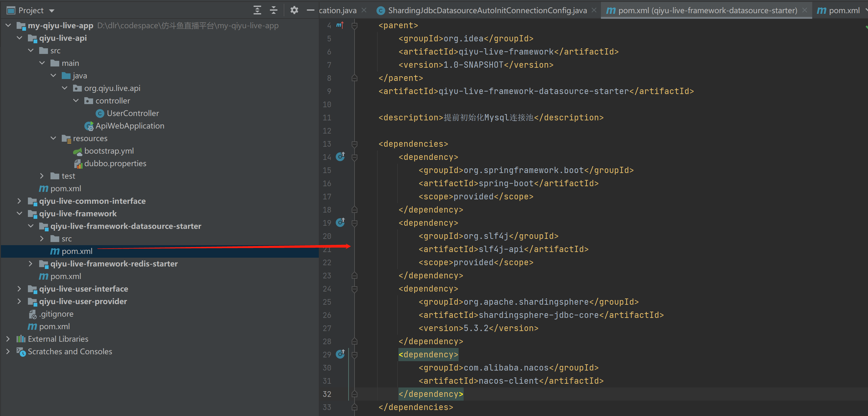
Task: Click line number 32 in the gutter
Action: pyautogui.click(x=327, y=394)
